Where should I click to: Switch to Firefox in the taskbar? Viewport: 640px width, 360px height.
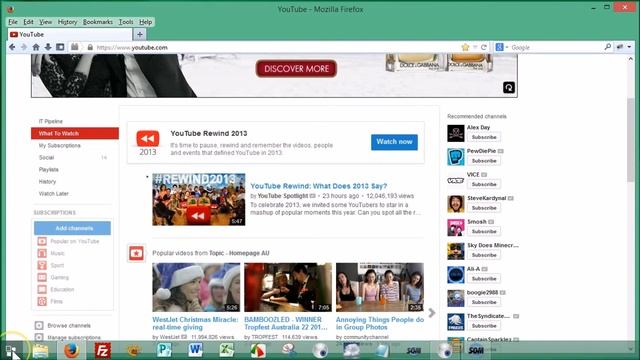[x=71, y=351]
